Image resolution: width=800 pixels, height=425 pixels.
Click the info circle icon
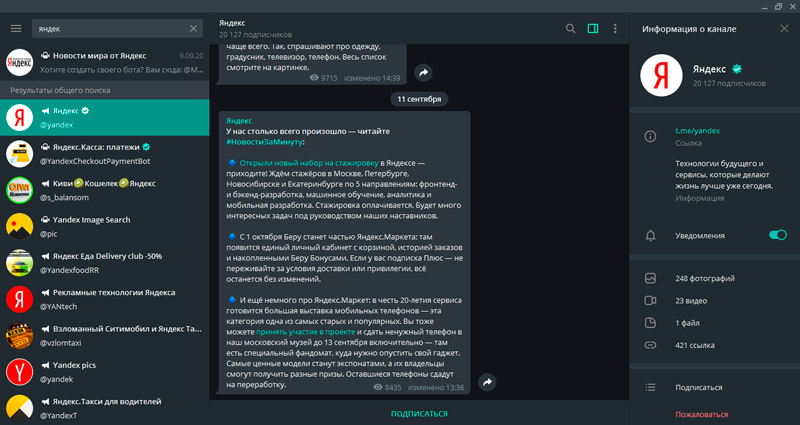click(x=650, y=136)
